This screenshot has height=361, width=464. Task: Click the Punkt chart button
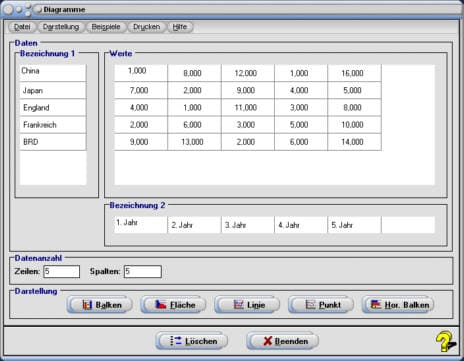tap(321, 305)
